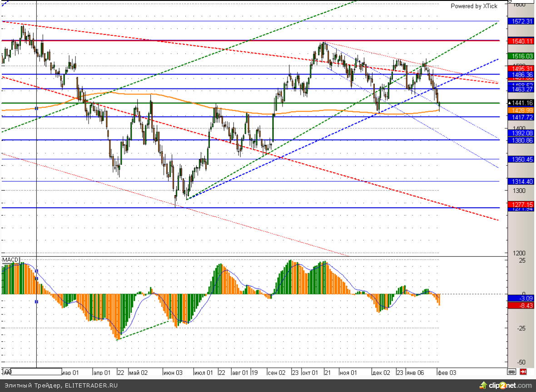This screenshot has width=536, height=392.
Task: Click the date input box on time axis
Action: [36, 372]
